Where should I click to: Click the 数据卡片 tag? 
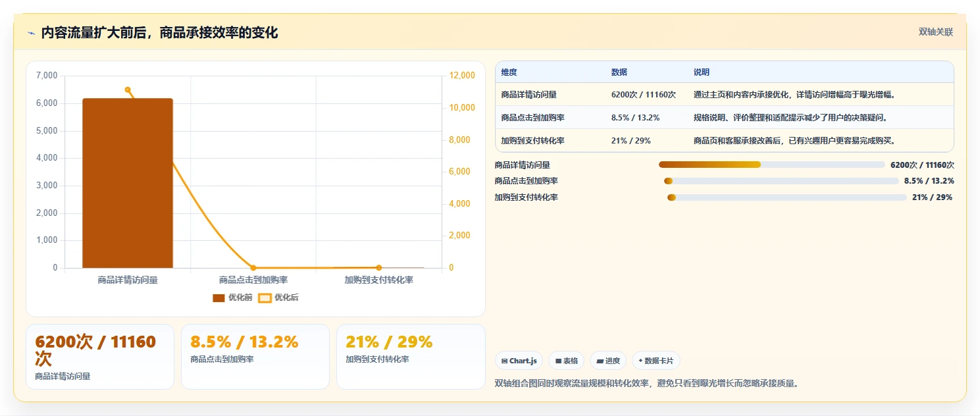(656, 361)
